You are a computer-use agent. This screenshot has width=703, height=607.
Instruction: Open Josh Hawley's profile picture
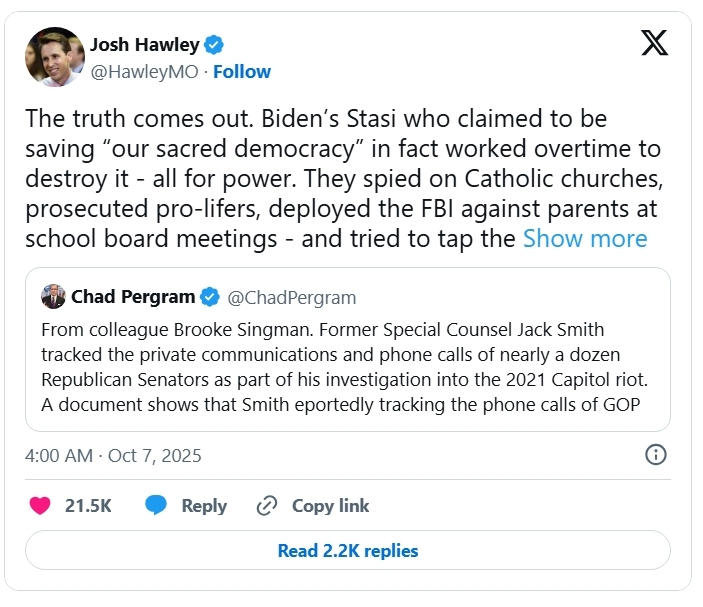[x=54, y=57]
